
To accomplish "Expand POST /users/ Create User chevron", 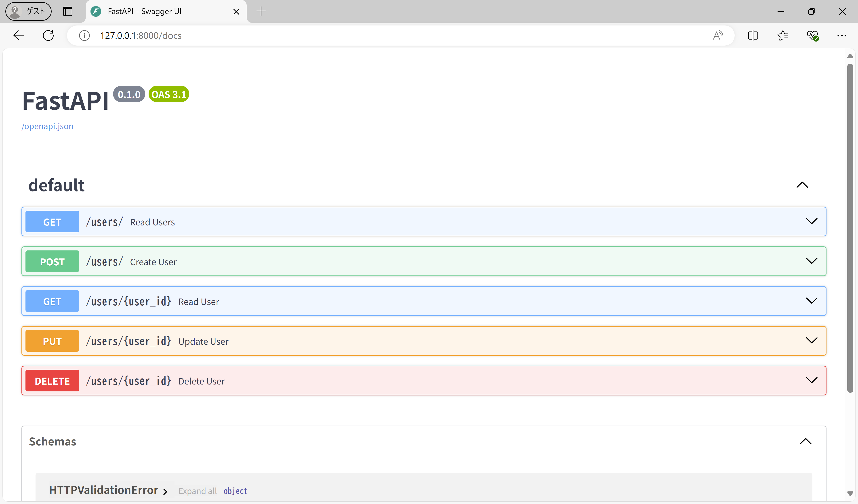I will pyautogui.click(x=812, y=261).
